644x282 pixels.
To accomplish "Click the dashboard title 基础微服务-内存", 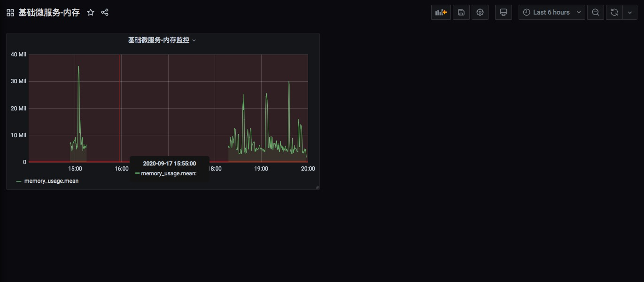I will click(x=49, y=13).
